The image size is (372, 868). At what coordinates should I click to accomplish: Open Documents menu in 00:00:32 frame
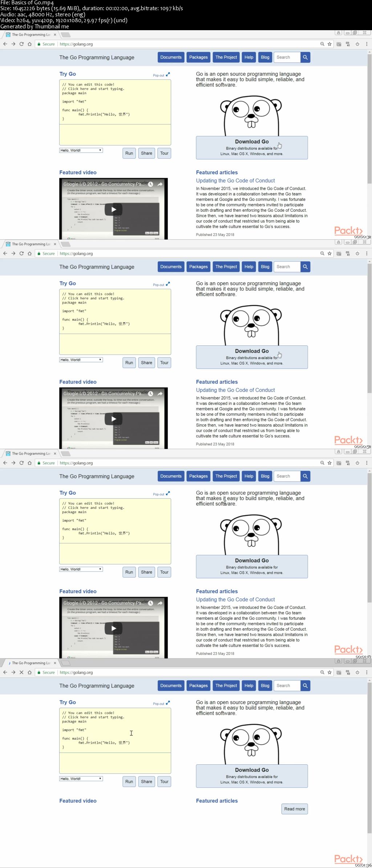pyautogui.click(x=171, y=57)
